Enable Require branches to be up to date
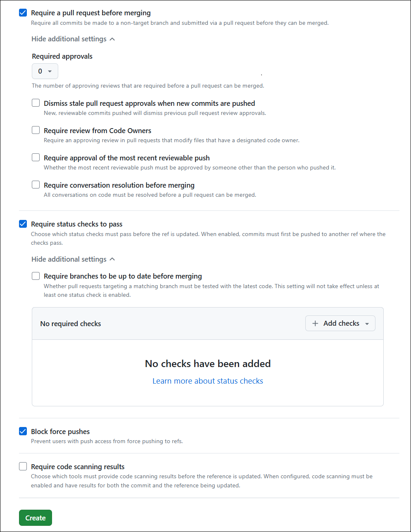Screen dimensions: 411x532 coord(36,276)
